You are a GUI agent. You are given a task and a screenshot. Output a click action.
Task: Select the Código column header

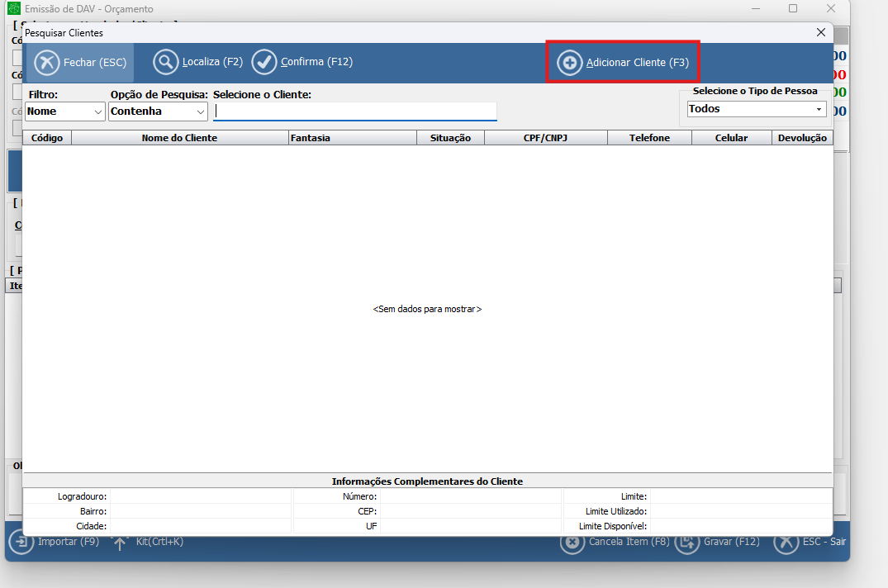click(x=47, y=138)
